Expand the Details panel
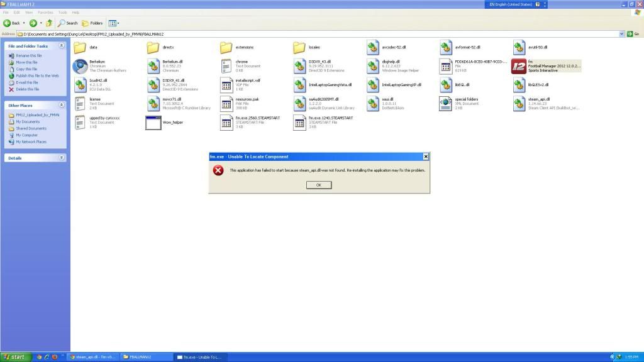644x362 pixels. 62,158
